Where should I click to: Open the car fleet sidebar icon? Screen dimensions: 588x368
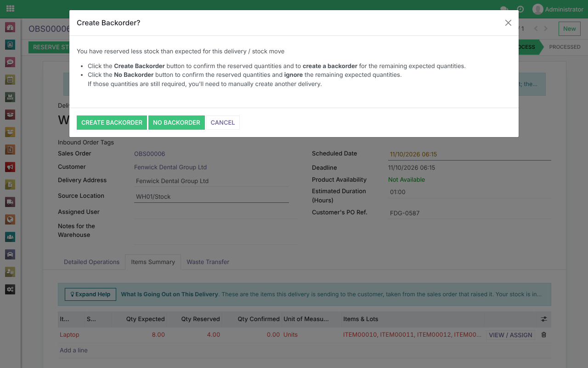[x=10, y=254]
